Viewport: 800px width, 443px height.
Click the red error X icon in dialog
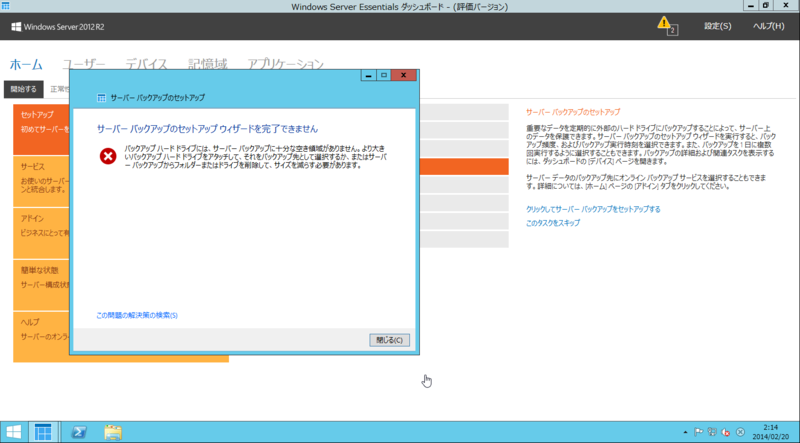(x=108, y=156)
